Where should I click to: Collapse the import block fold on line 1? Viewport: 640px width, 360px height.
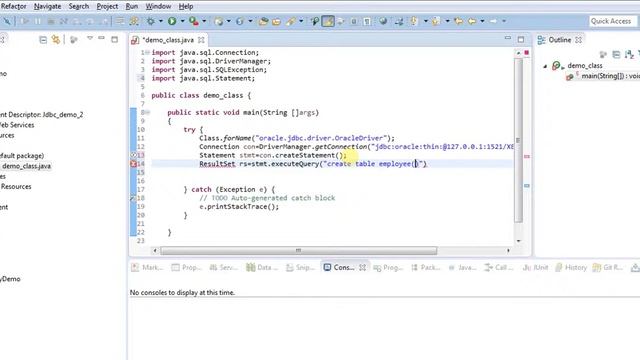pyautogui.click(x=148, y=53)
